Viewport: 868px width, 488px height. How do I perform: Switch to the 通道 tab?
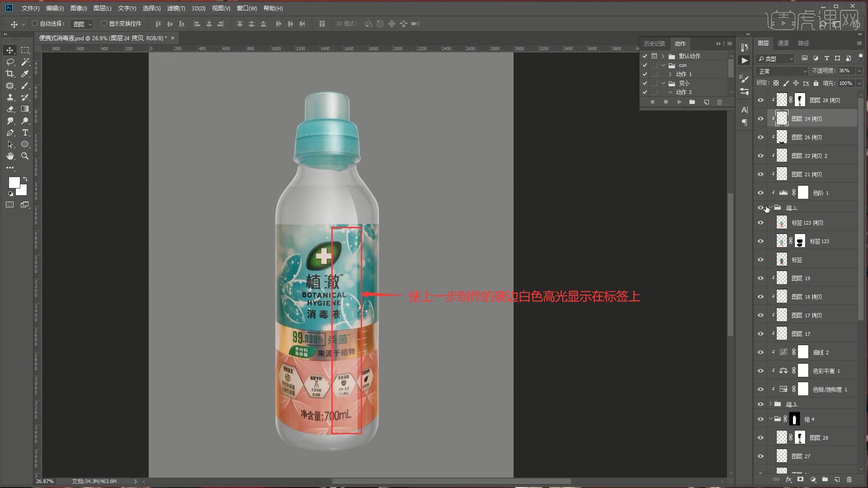click(783, 43)
